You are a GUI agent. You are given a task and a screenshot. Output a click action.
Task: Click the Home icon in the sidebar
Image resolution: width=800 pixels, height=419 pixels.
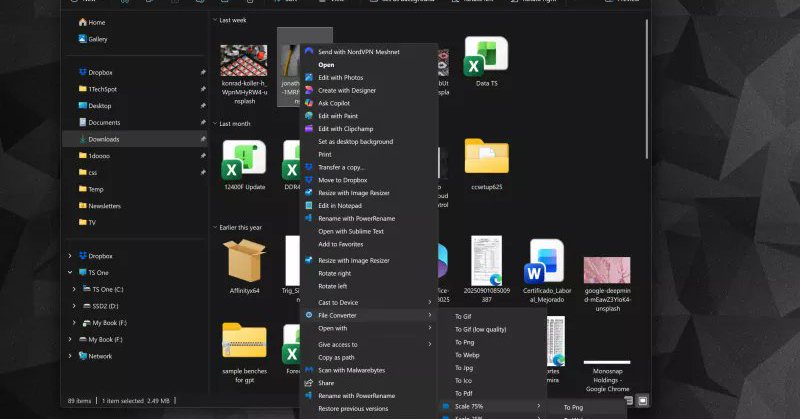click(83, 22)
